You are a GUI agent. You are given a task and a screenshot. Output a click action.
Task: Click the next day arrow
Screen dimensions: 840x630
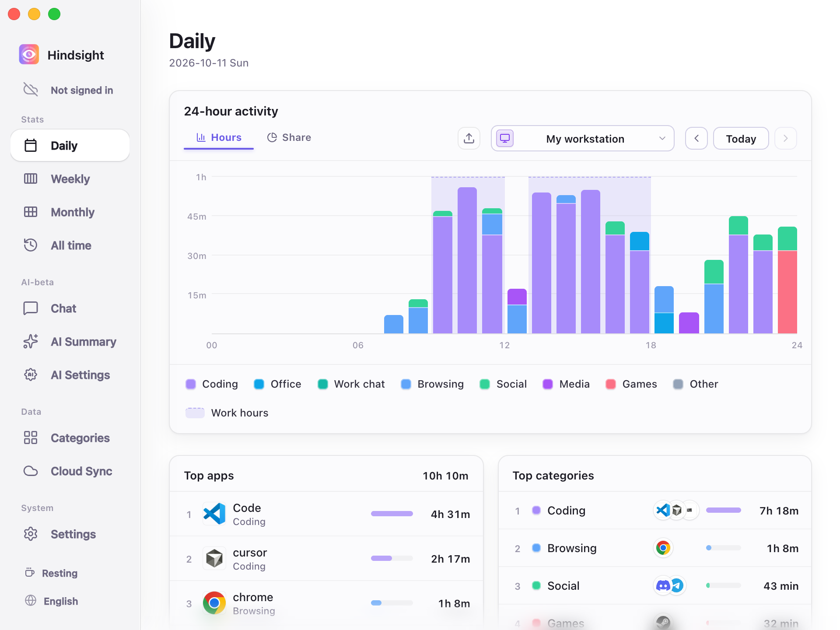(786, 138)
